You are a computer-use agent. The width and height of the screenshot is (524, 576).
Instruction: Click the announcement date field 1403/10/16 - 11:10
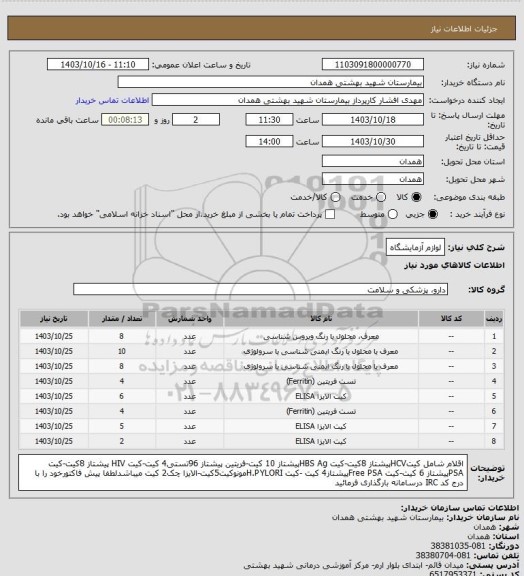(x=98, y=65)
